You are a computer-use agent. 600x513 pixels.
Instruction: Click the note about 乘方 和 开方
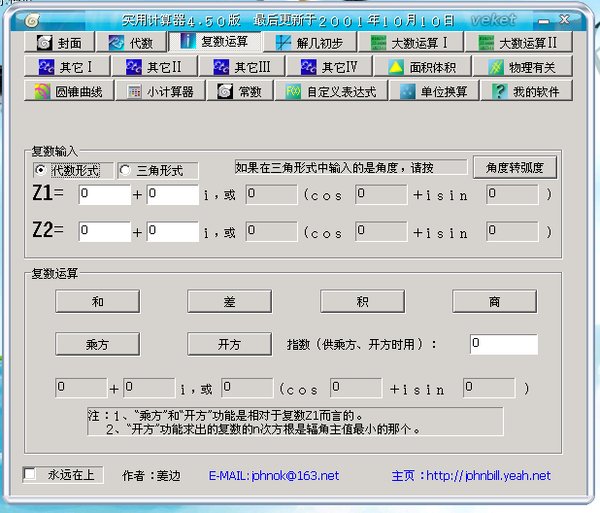pyautogui.click(x=295, y=422)
